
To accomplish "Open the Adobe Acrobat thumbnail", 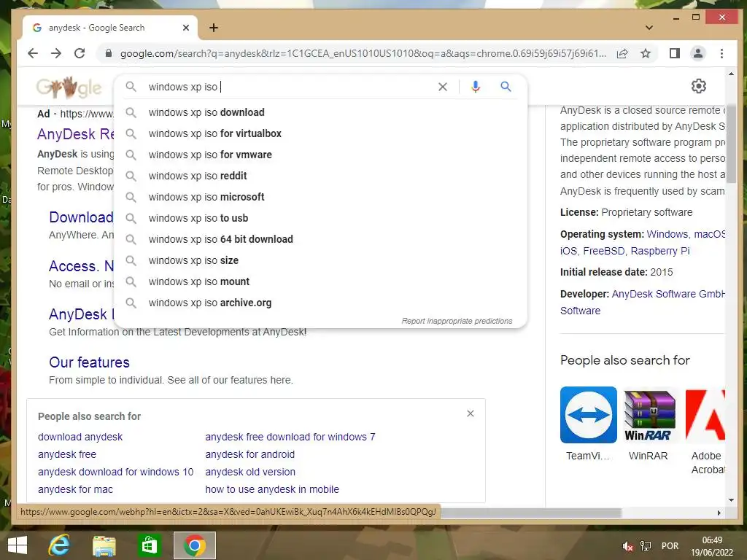I will (705, 415).
